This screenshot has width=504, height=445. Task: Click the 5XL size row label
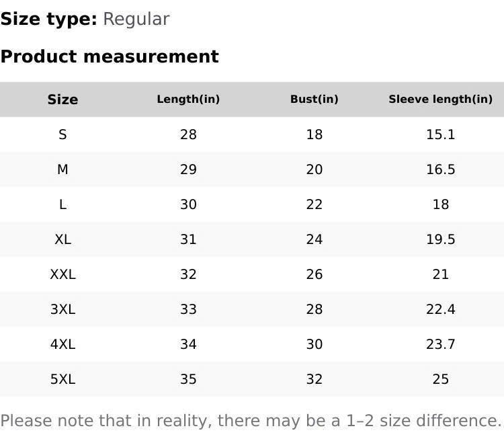[62, 379]
